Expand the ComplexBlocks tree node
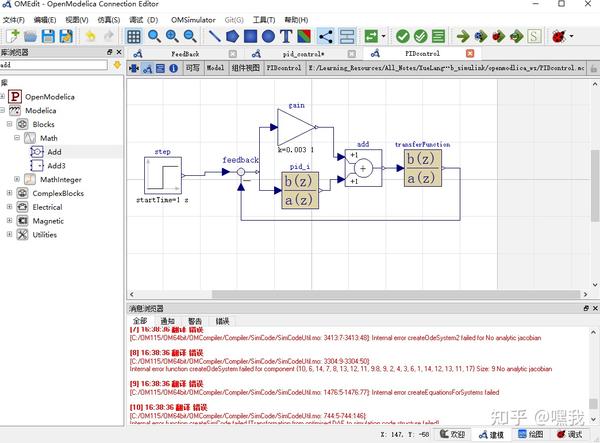This screenshot has height=443, width=600. pyautogui.click(x=10, y=193)
